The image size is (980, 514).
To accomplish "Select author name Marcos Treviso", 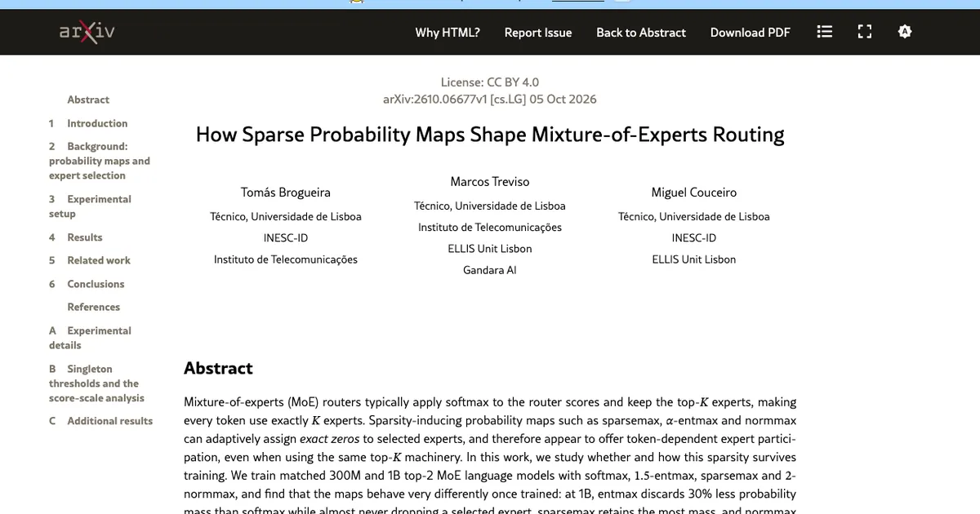I will point(490,181).
